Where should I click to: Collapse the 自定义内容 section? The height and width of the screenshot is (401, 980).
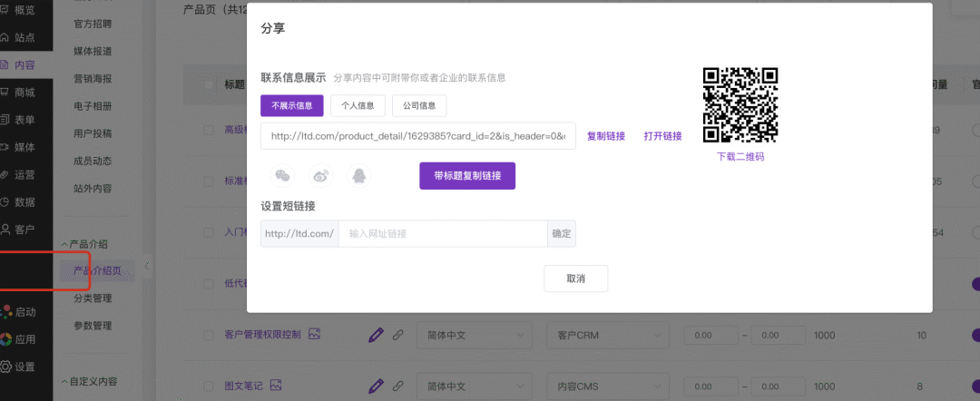(x=89, y=381)
